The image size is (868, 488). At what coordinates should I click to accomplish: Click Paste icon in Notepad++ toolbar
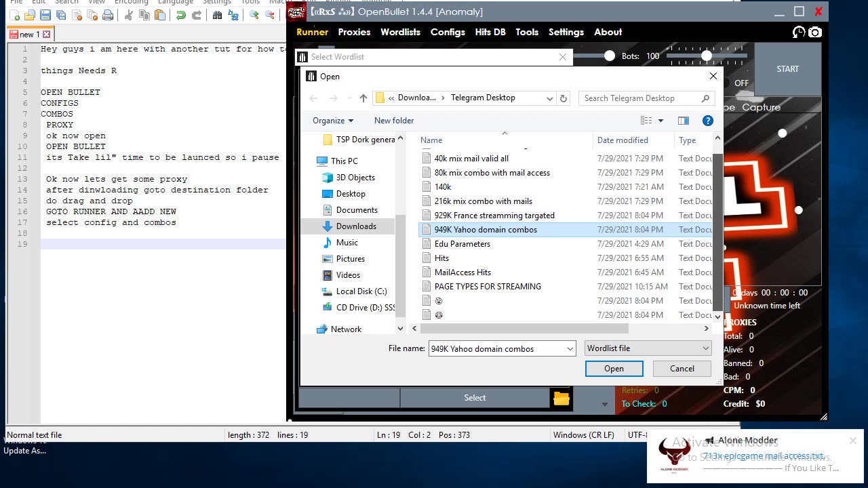(x=159, y=16)
